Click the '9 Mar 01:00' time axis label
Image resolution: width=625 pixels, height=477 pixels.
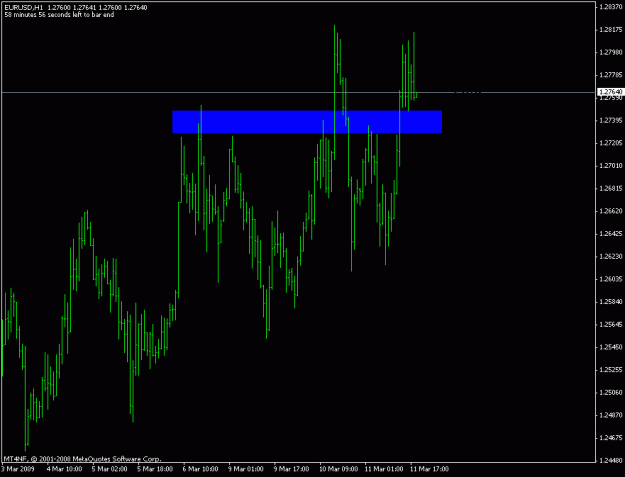[x=246, y=469]
